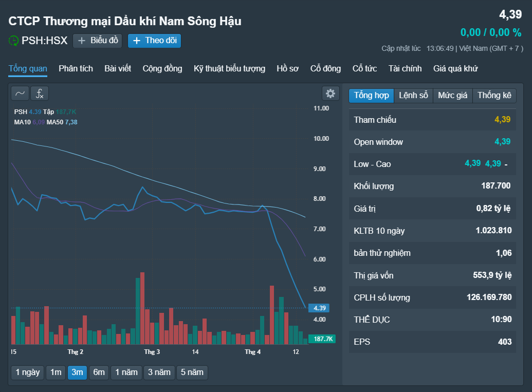The height and width of the screenshot is (392, 532).
Task: Set chart range to 5 năm
Action: (x=192, y=372)
